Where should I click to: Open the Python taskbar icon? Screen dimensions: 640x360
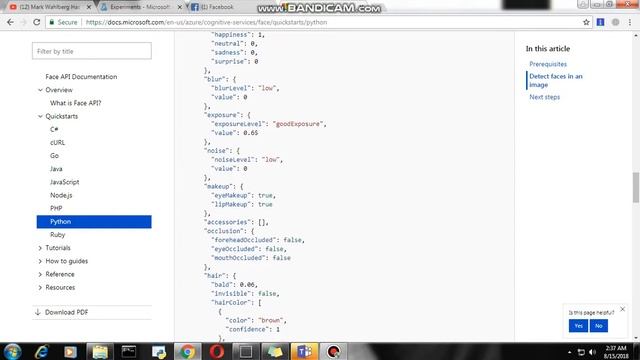click(x=159, y=351)
